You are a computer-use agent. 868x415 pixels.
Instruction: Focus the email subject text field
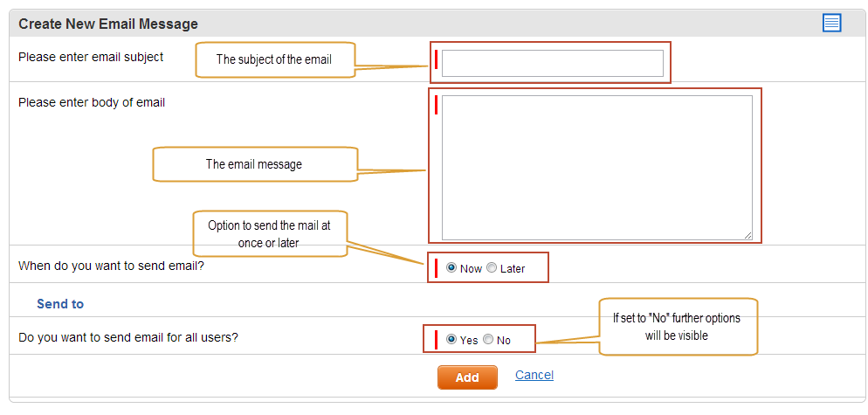point(553,63)
